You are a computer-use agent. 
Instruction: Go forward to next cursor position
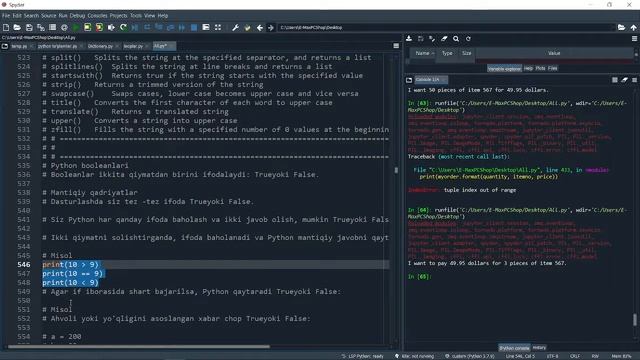(x=271, y=27)
